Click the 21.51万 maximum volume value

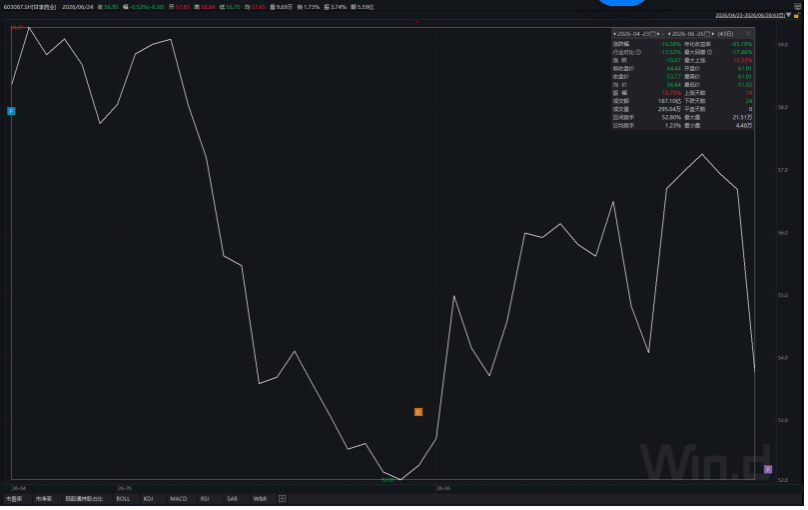coord(742,117)
